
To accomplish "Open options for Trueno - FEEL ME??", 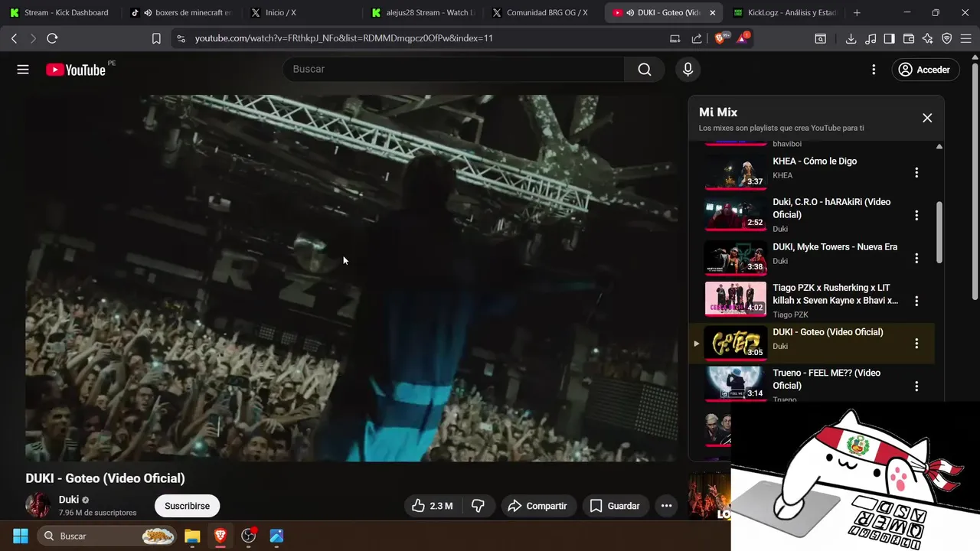I will (x=916, y=386).
